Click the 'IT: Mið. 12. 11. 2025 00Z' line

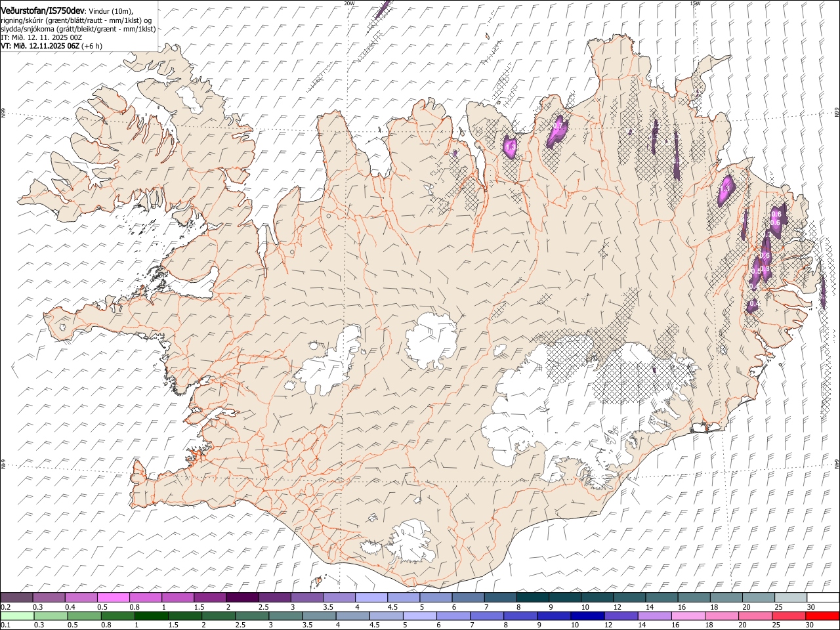41,37
